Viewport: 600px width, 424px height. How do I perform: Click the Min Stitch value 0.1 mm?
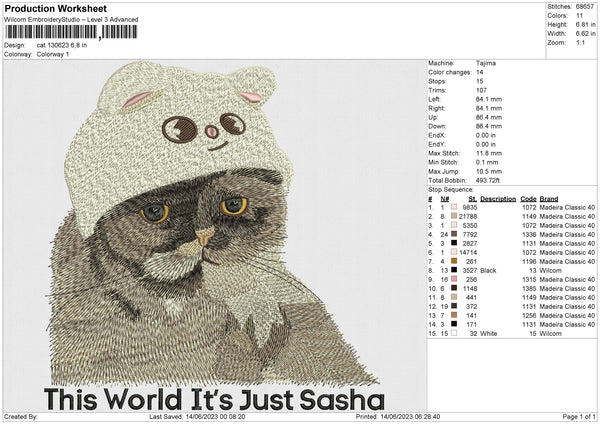click(x=487, y=162)
